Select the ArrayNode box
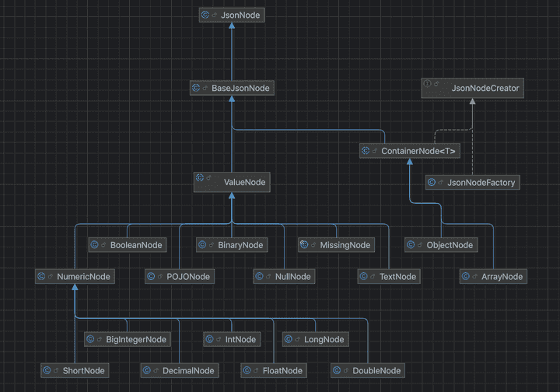This screenshot has width=560, height=392. tap(493, 276)
